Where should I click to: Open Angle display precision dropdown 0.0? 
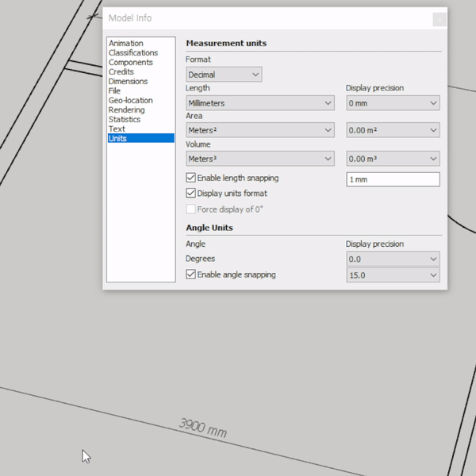[393, 259]
